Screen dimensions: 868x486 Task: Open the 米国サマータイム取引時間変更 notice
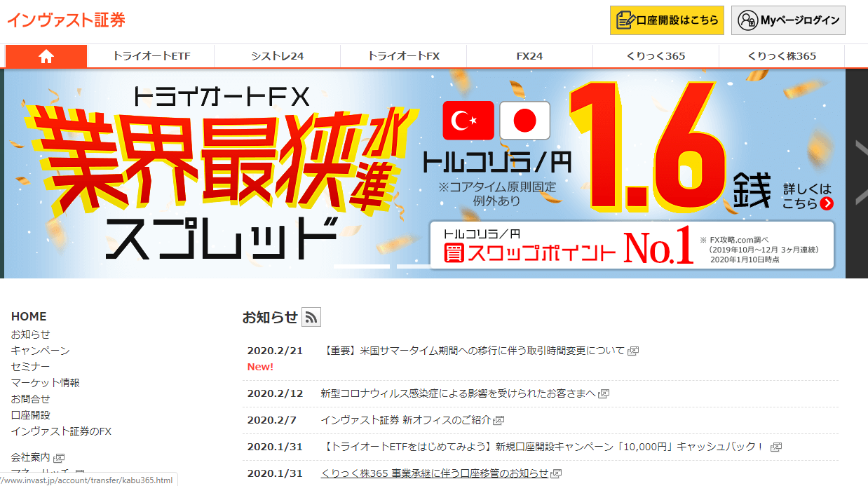475,351
